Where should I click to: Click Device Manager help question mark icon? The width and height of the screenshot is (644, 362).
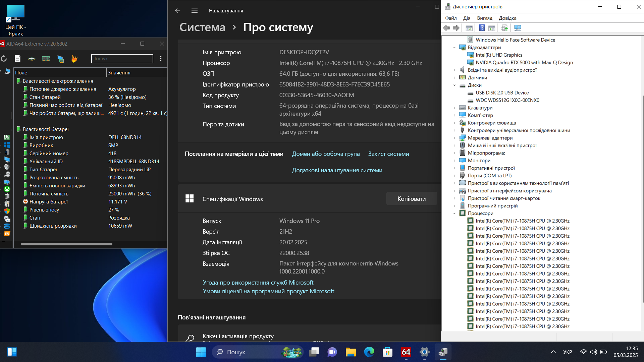coord(482,28)
